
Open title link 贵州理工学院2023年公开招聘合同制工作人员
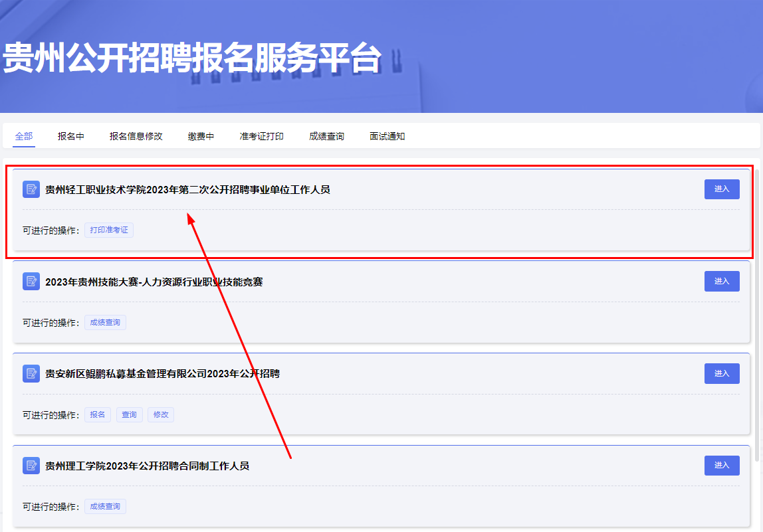point(147,466)
